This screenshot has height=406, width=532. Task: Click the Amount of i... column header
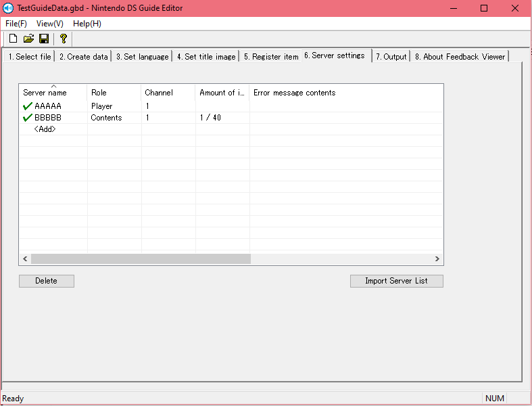click(222, 93)
